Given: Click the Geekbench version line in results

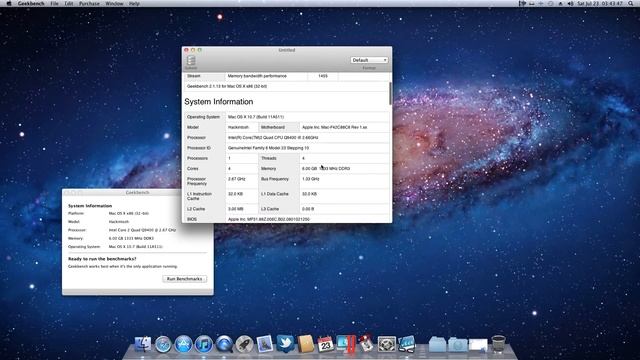Looking at the screenshot, I should [x=227, y=87].
